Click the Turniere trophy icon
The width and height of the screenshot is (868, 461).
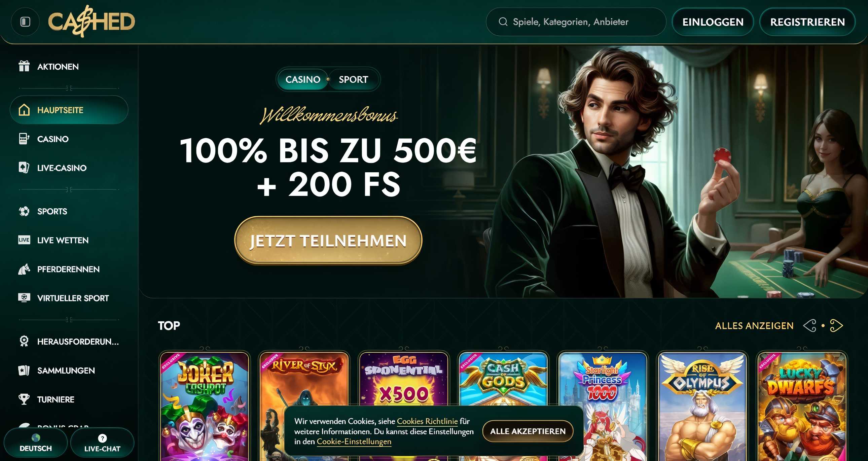pos(24,399)
